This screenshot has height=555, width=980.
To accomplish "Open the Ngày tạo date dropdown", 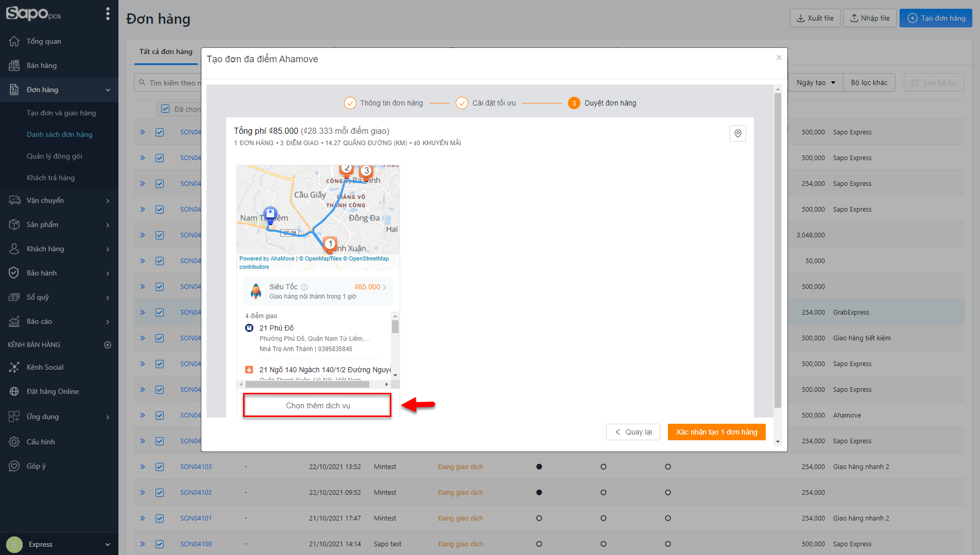I will [x=816, y=82].
